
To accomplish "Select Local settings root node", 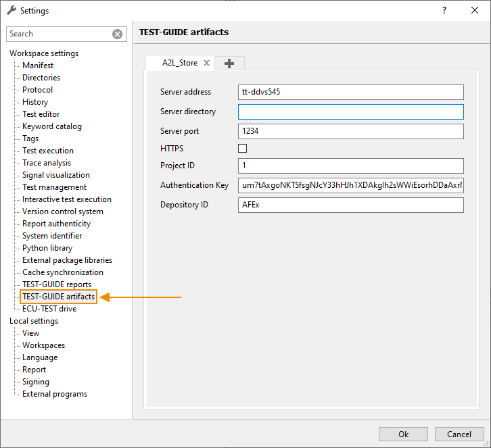I will point(34,321).
